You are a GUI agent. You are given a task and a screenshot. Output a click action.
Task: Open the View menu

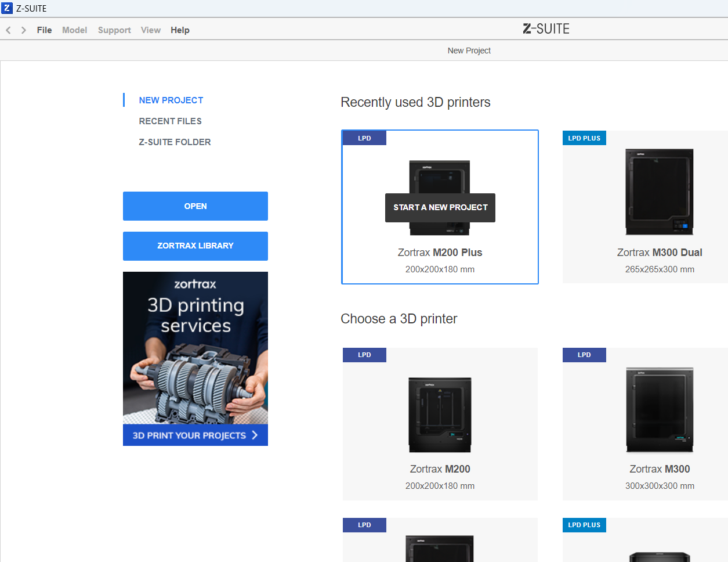pyautogui.click(x=151, y=30)
